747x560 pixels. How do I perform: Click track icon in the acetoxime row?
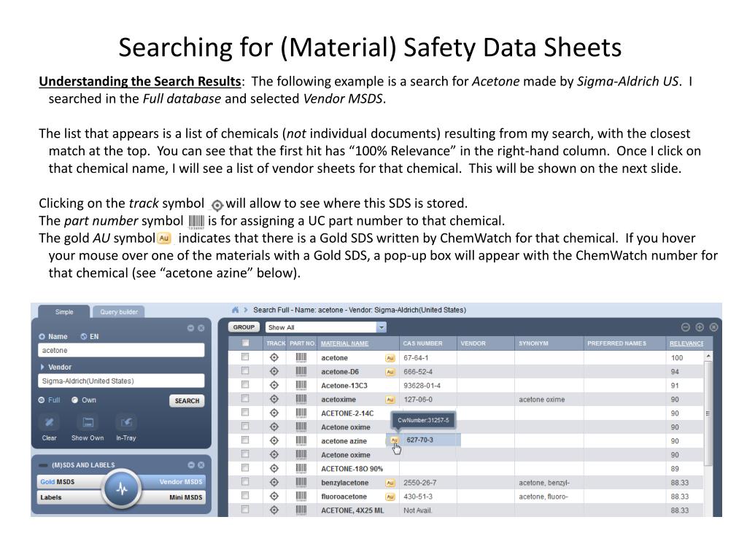point(274,399)
